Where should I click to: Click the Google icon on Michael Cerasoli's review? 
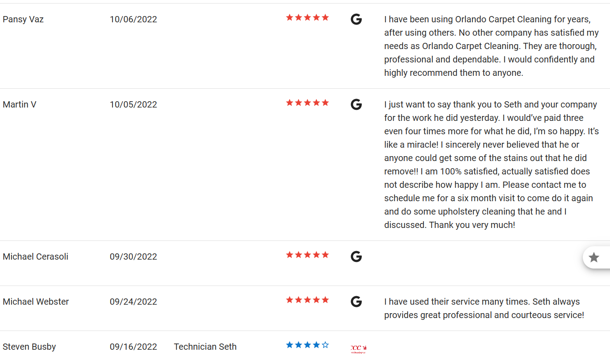pos(356,256)
